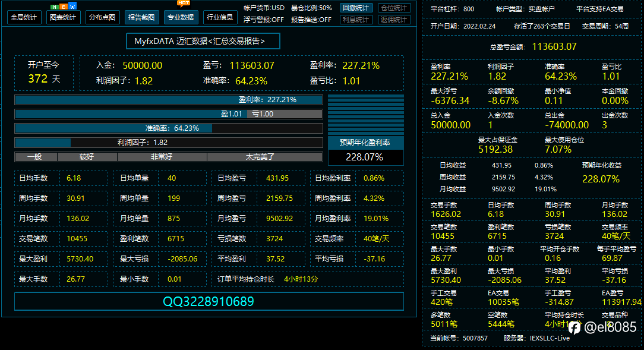Toggle the 报告推送:OFF setting
The image size is (644, 350).
click(x=311, y=20)
